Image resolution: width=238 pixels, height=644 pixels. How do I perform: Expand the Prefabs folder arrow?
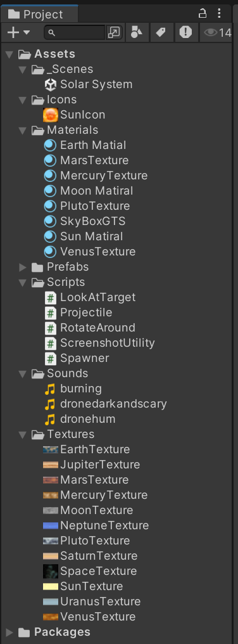[x=23, y=267]
